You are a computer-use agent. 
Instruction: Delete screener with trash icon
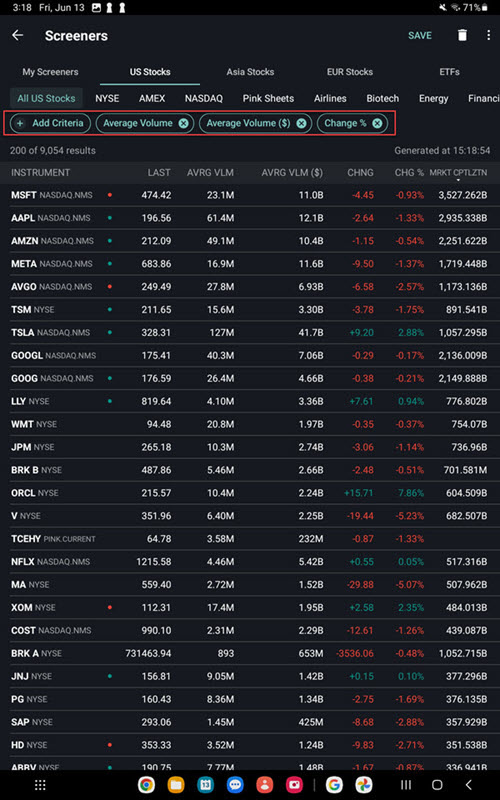pos(462,35)
